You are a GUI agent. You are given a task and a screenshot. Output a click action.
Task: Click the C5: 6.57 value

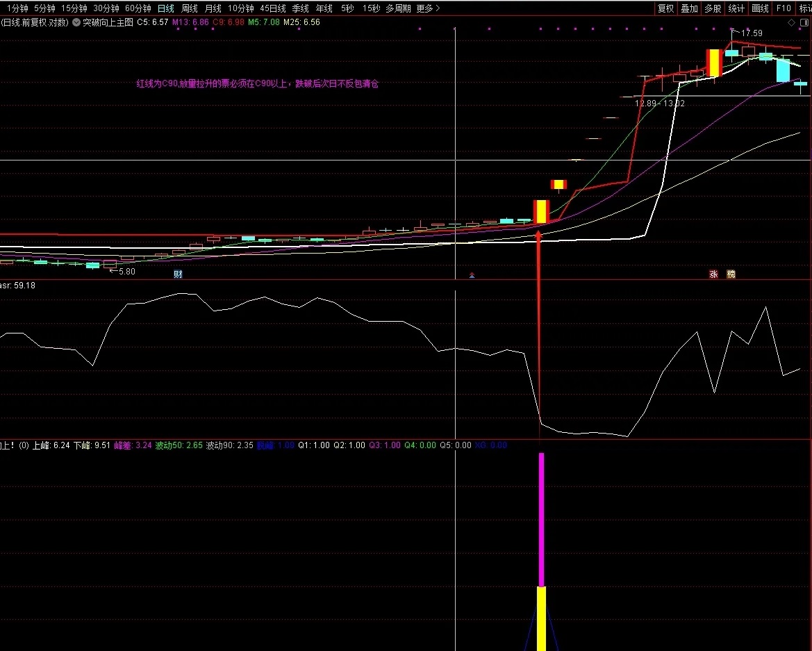(152, 22)
